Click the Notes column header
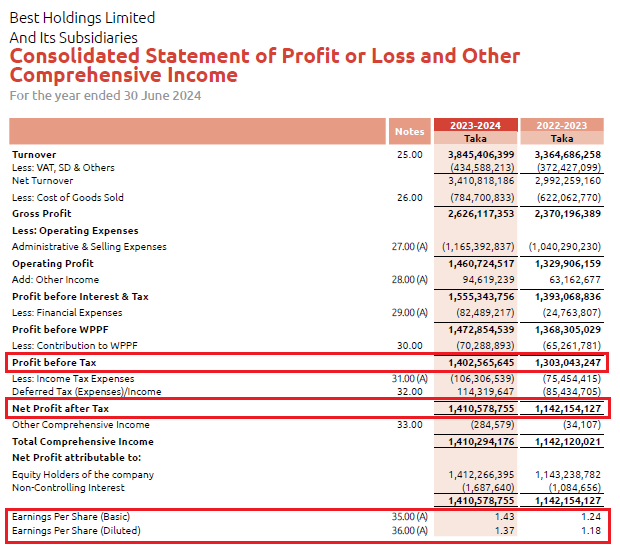The width and height of the screenshot is (620, 549). pyautogui.click(x=409, y=132)
